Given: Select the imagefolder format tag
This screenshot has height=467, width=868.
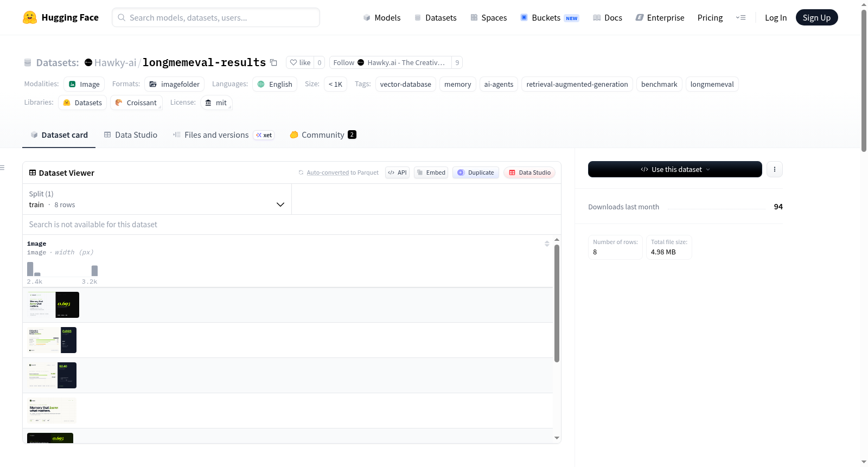Looking at the screenshot, I should pos(175,84).
